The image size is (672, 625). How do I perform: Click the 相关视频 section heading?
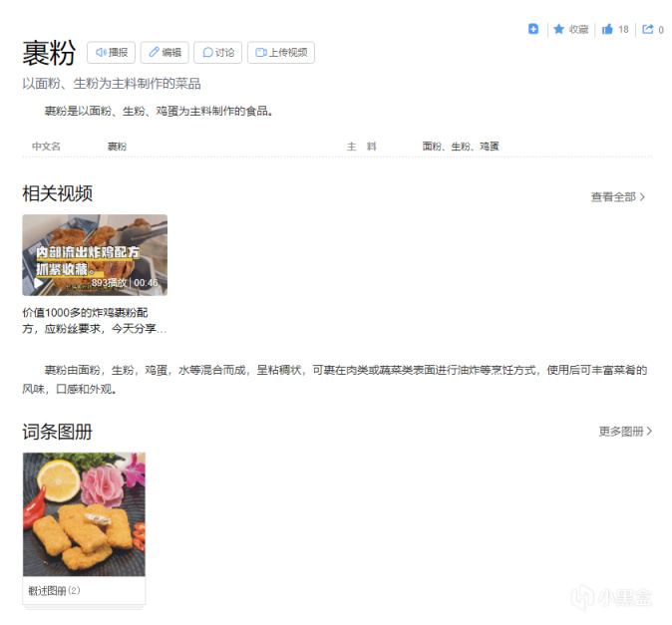click(58, 193)
